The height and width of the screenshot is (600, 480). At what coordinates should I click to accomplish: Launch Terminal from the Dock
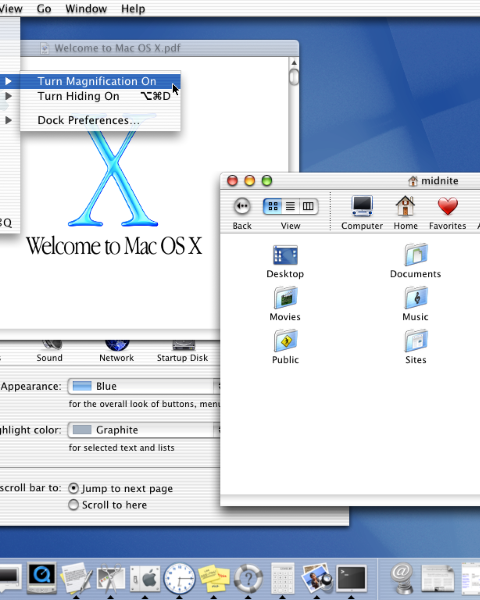pos(351,579)
